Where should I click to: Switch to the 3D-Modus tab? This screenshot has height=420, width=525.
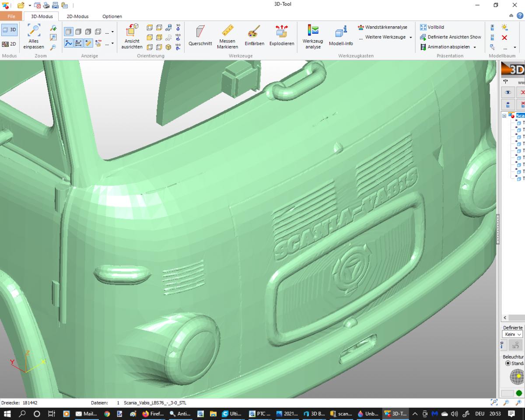coord(42,16)
